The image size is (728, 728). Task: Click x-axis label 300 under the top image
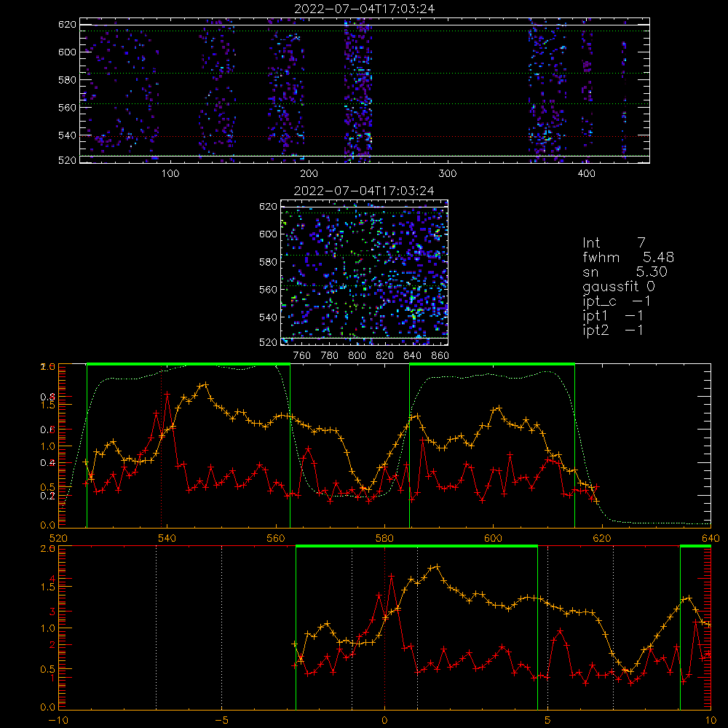[x=448, y=174]
